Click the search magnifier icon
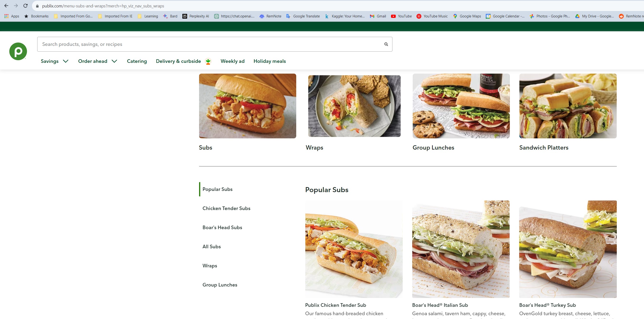The image size is (644, 319). pyautogui.click(x=386, y=44)
